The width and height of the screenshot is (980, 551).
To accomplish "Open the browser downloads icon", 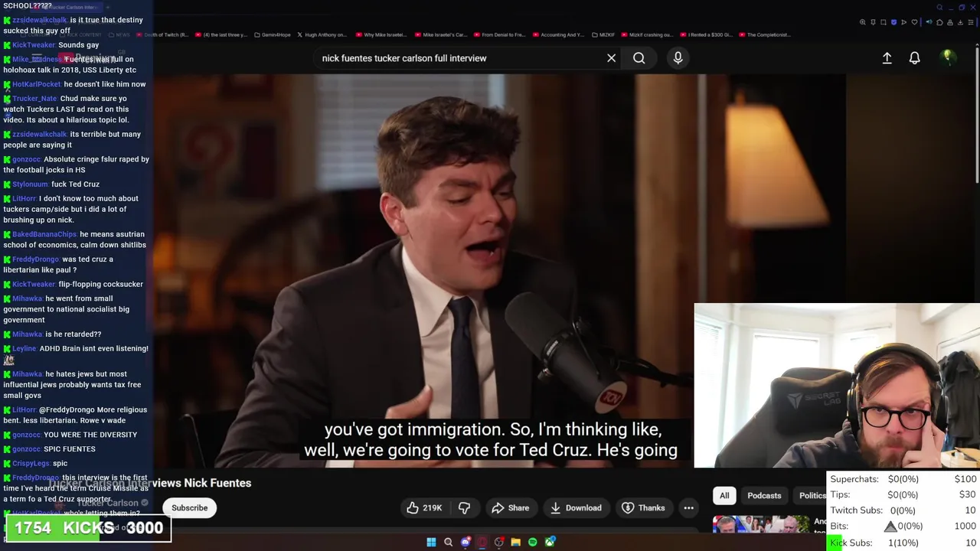I will 960,22.
